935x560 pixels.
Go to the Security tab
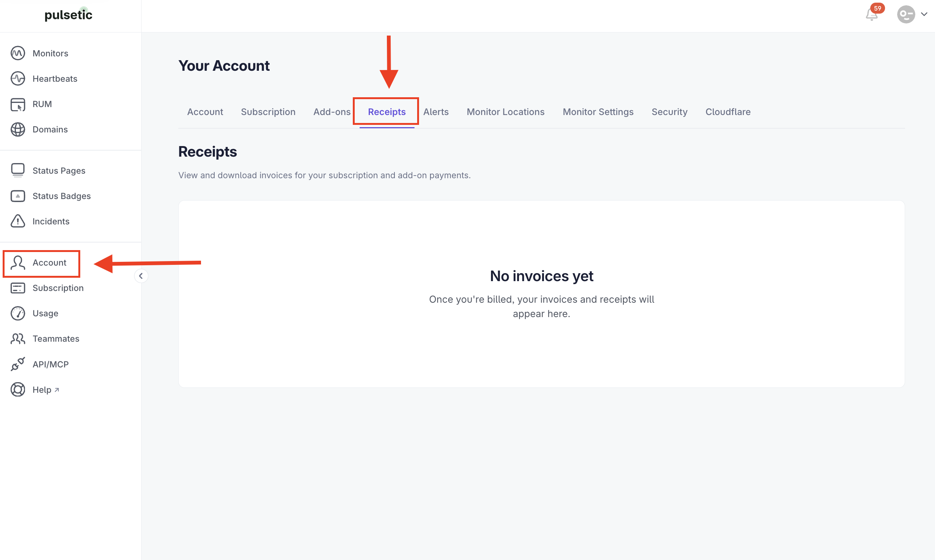[669, 112]
